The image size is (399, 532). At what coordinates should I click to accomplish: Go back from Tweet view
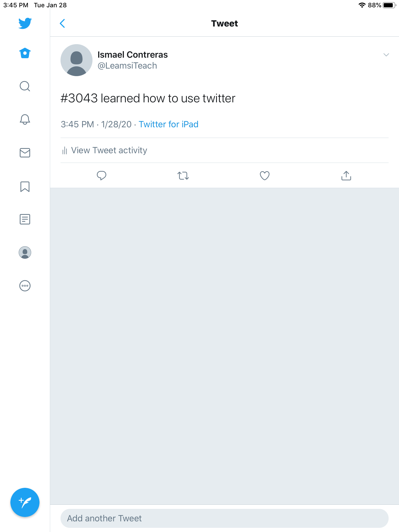tap(62, 23)
